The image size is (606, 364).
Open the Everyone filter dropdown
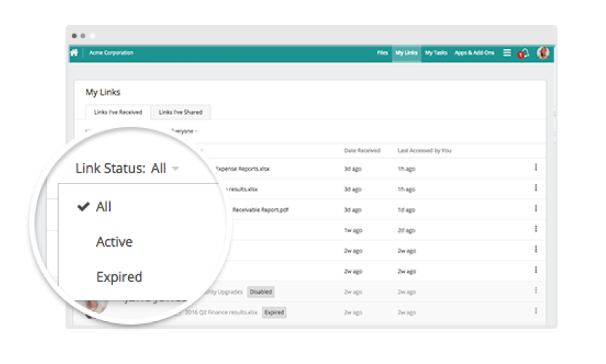point(184,131)
